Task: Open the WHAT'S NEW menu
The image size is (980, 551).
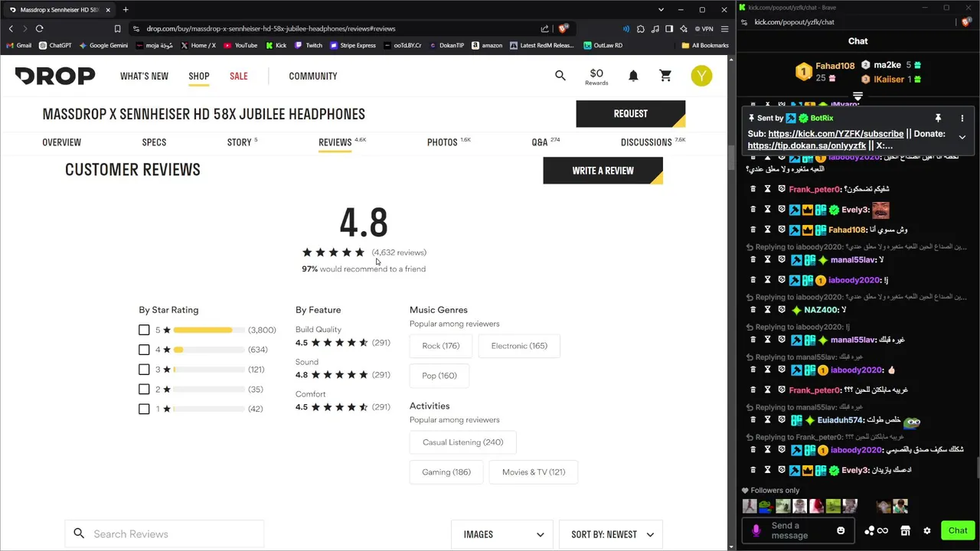Action: (144, 76)
